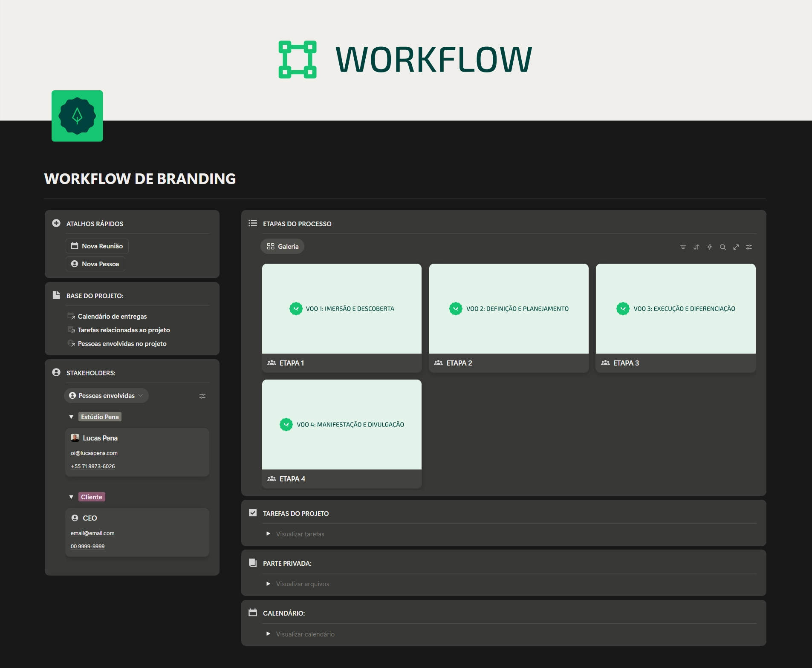Click the Nova Pessoa button
Viewport: 812px width, 668px height.
pyautogui.click(x=95, y=264)
